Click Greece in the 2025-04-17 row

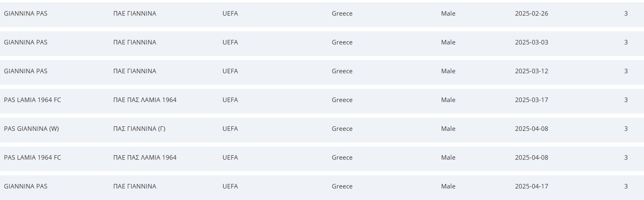(342, 186)
